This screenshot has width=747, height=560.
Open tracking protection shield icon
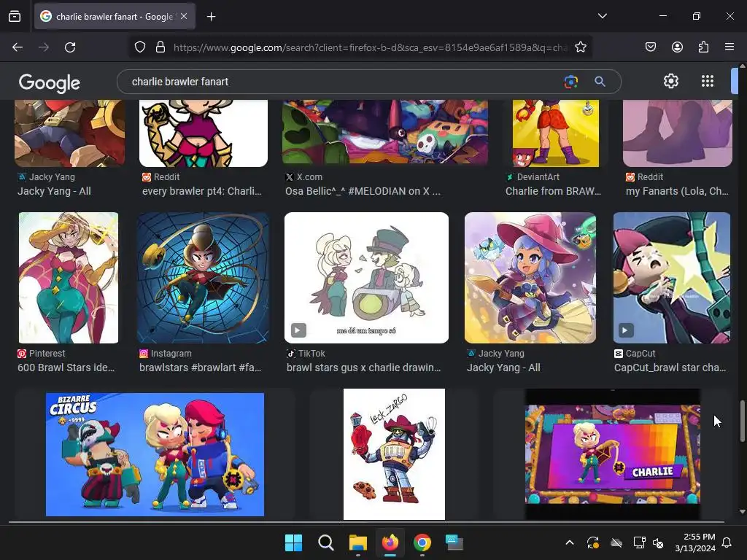(x=140, y=47)
